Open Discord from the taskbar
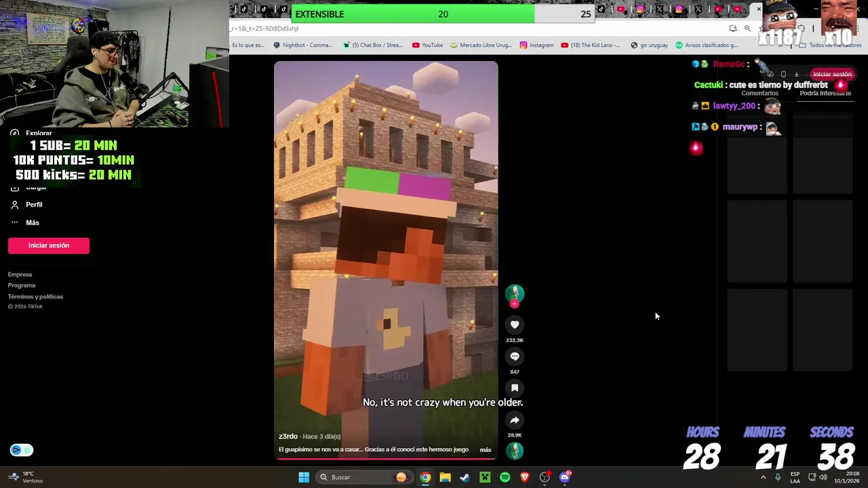The width and height of the screenshot is (868, 488). coord(565,477)
